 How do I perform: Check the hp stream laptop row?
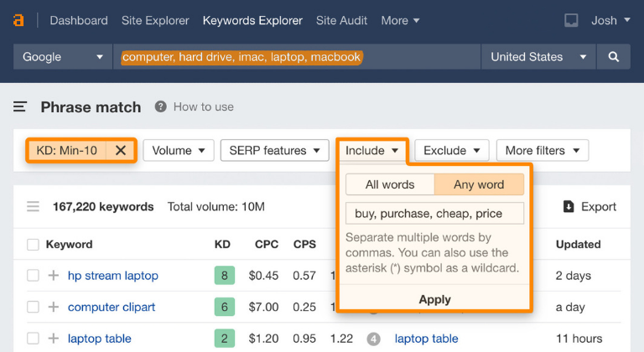[33, 275]
